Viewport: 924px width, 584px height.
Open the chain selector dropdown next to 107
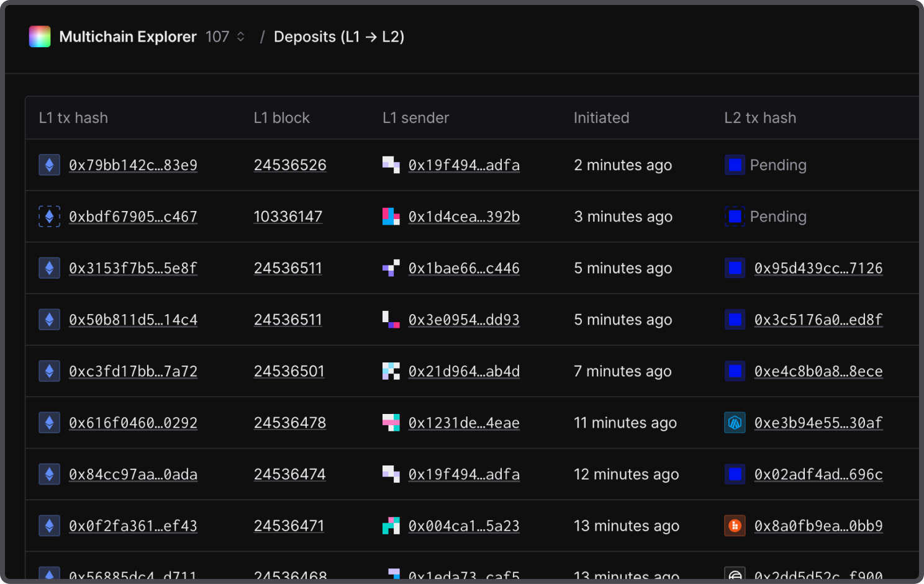tap(240, 37)
